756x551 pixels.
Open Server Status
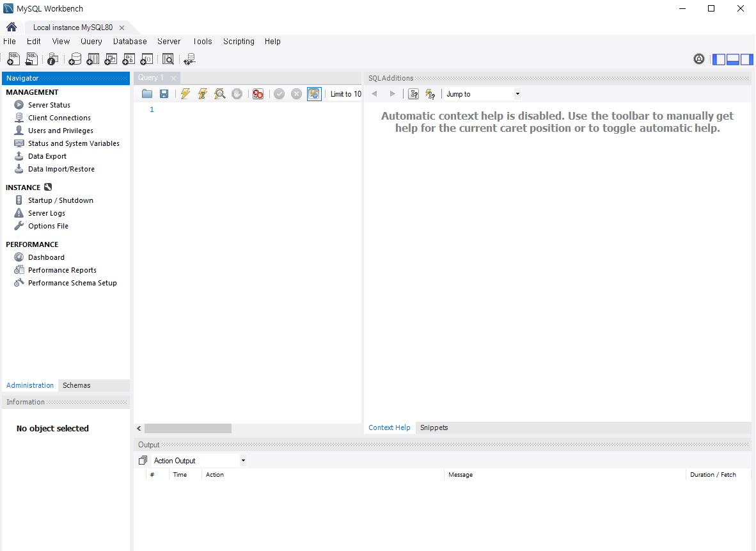click(x=49, y=105)
